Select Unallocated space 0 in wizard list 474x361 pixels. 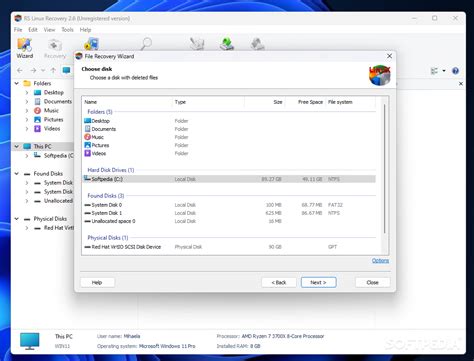(229, 221)
